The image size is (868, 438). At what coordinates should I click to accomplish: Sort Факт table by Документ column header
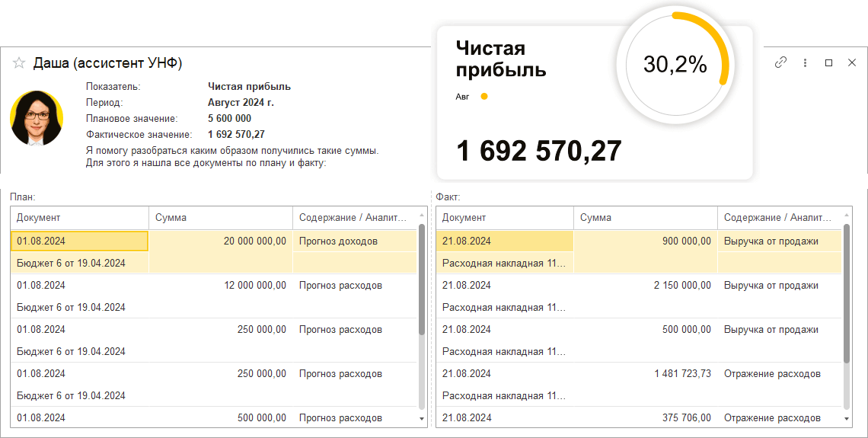504,218
